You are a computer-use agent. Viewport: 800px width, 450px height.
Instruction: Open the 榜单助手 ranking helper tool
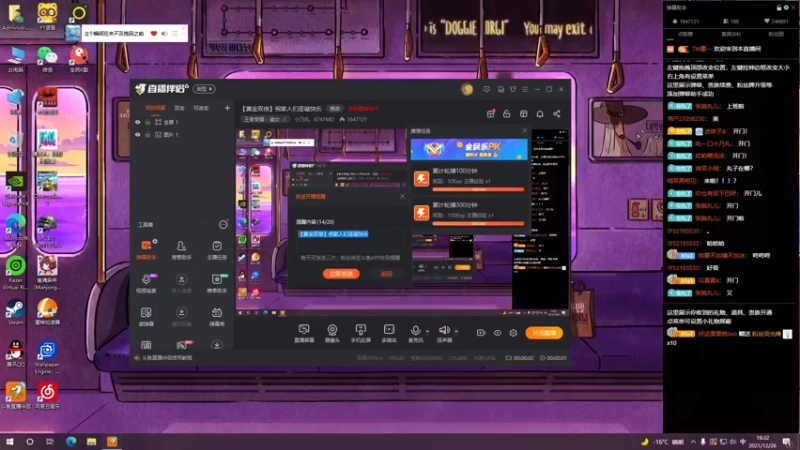point(217,283)
